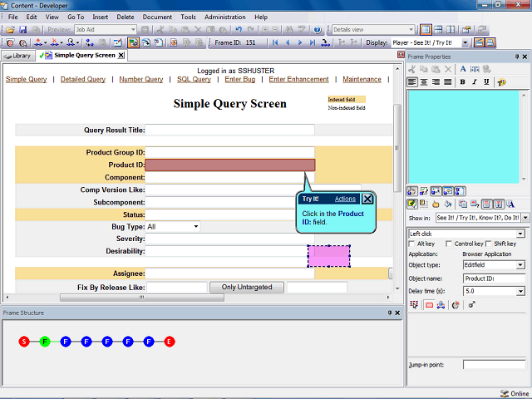Go to the first frame
Screen dimensions: 532x399
coord(275,42)
